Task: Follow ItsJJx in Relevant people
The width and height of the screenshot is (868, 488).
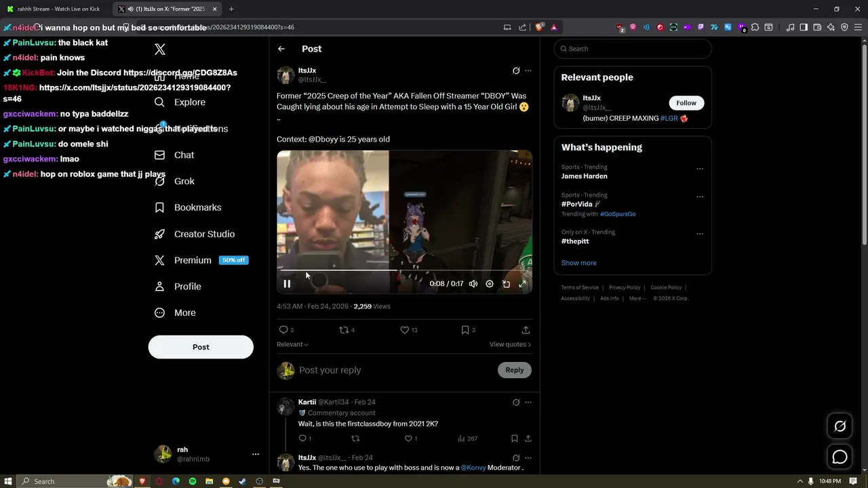Action: tap(686, 103)
